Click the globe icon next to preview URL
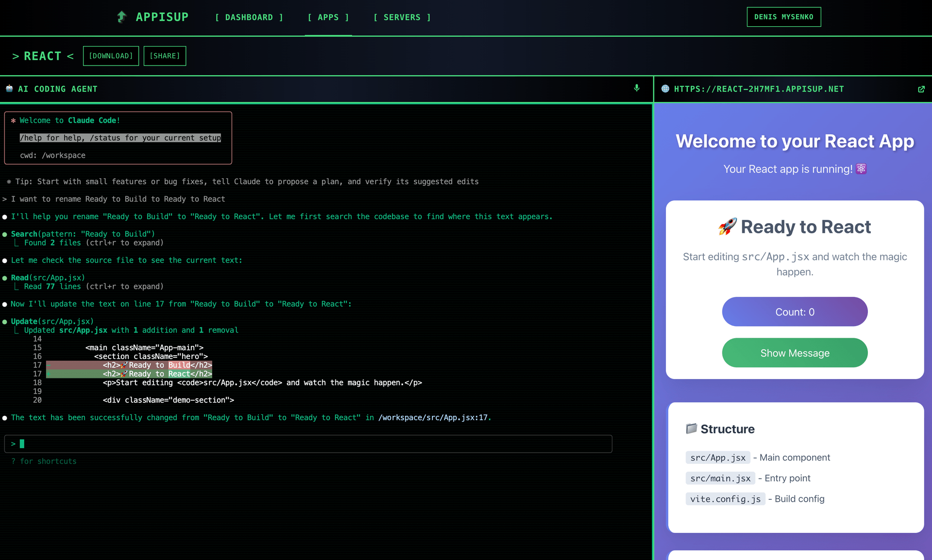Viewport: 932px width, 560px height. (x=665, y=89)
